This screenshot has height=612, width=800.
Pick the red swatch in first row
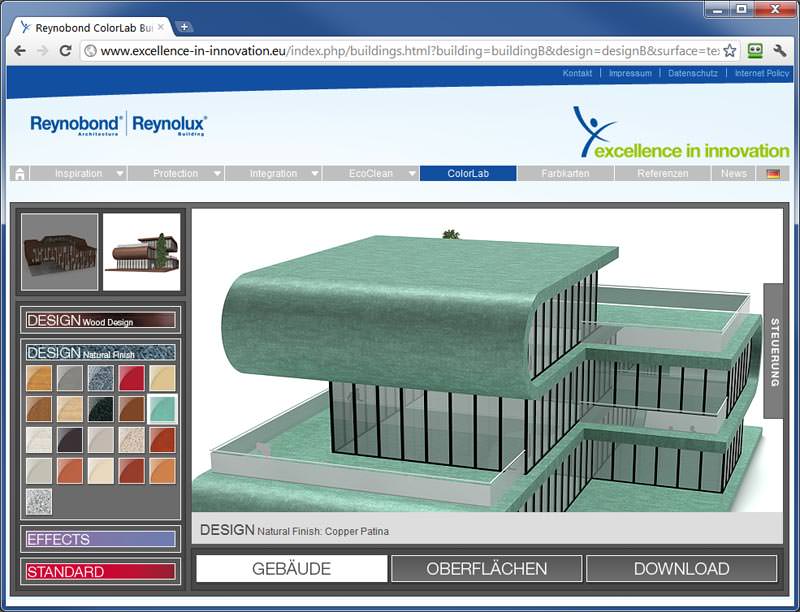[x=132, y=378]
